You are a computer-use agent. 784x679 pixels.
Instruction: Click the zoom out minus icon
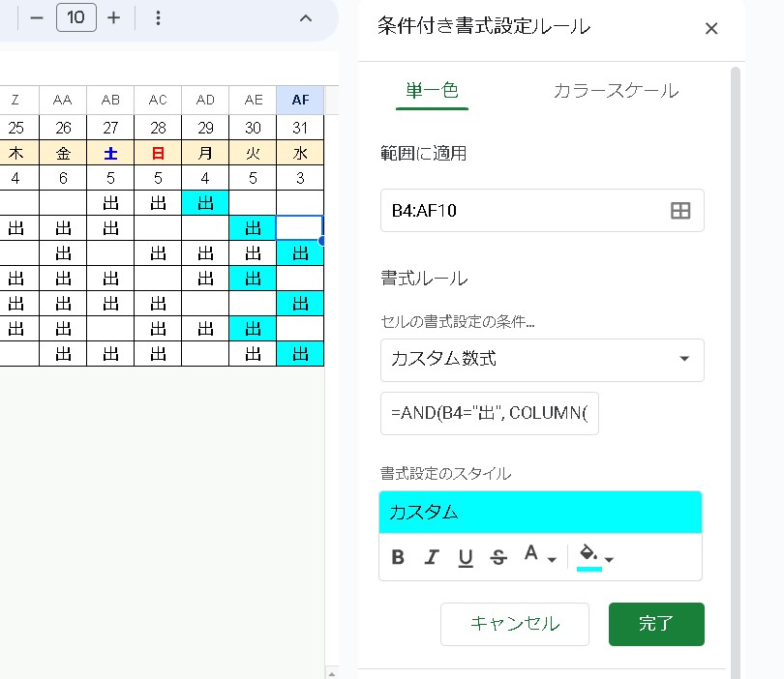[35, 18]
